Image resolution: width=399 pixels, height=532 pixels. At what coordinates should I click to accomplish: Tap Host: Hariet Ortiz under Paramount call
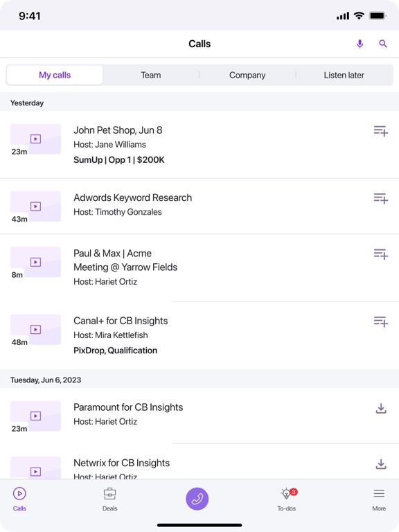coord(105,422)
